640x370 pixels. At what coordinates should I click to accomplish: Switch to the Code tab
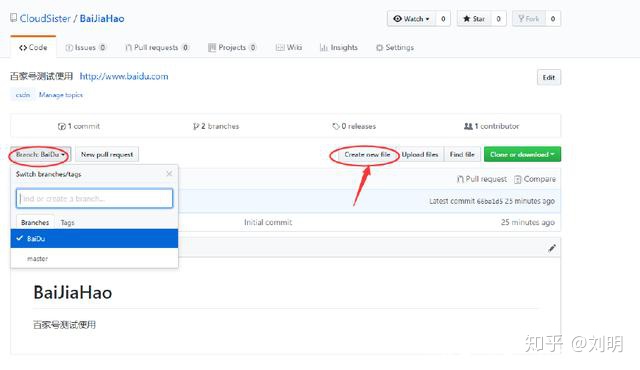click(x=33, y=47)
